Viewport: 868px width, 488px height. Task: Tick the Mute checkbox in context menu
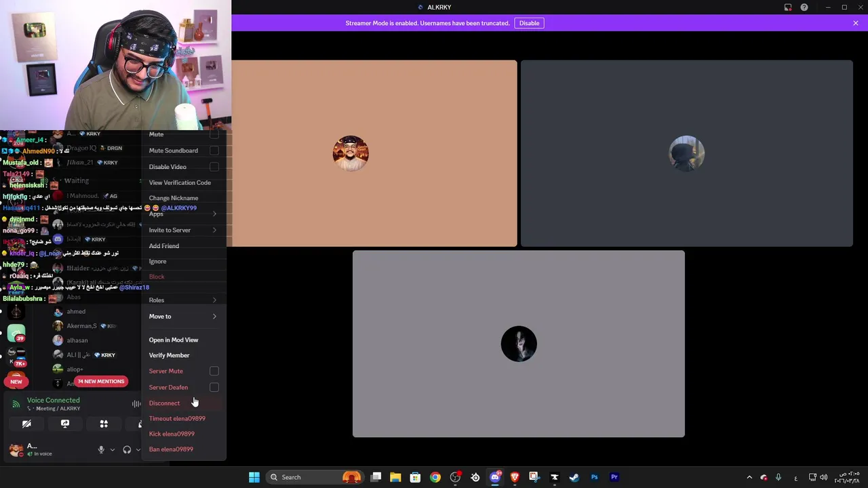[x=214, y=134]
